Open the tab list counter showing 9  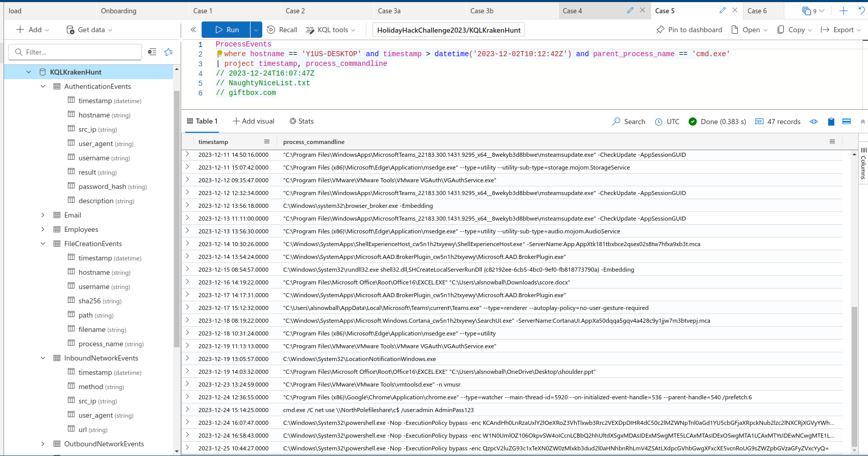tap(813, 11)
